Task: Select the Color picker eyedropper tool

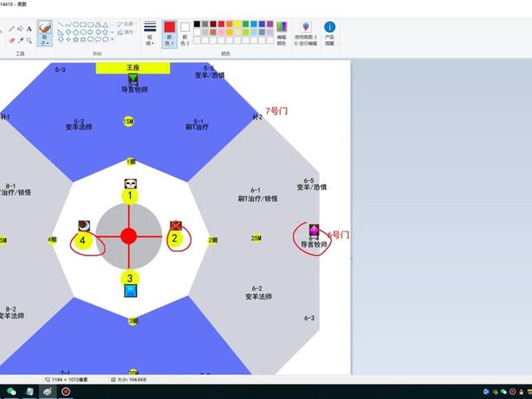Action: point(21,41)
